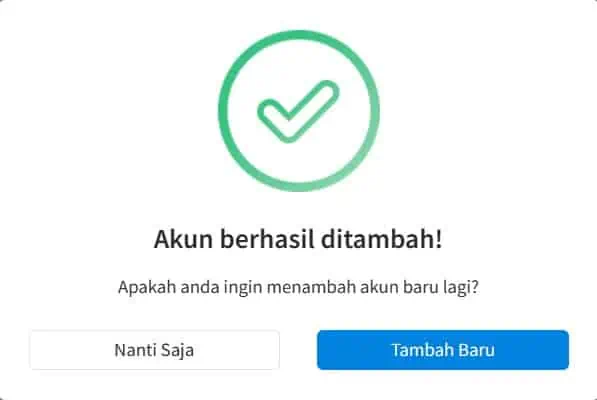Click the word 'Apakah' starting the question
The image size is (597, 400).
pyautogui.click(x=147, y=287)
